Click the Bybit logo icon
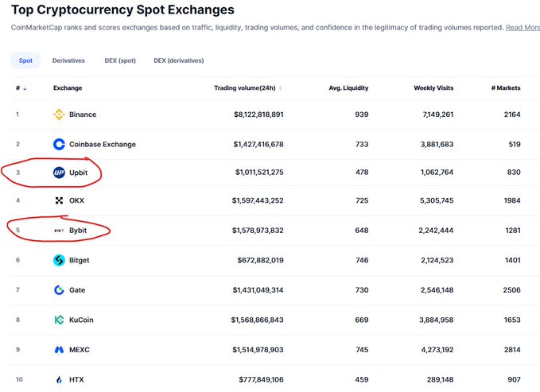The height and width of the screenshot is (392, 540). (59, 231)
